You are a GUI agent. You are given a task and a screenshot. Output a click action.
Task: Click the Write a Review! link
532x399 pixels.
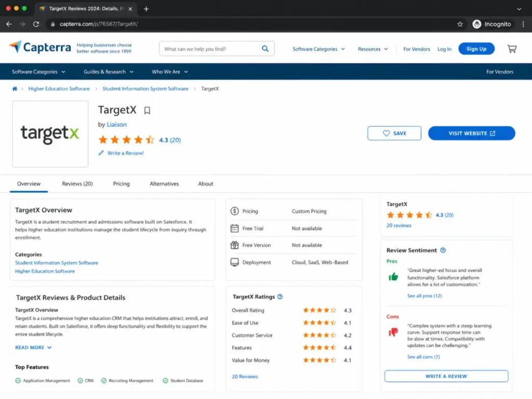click(x=126, y=153)
